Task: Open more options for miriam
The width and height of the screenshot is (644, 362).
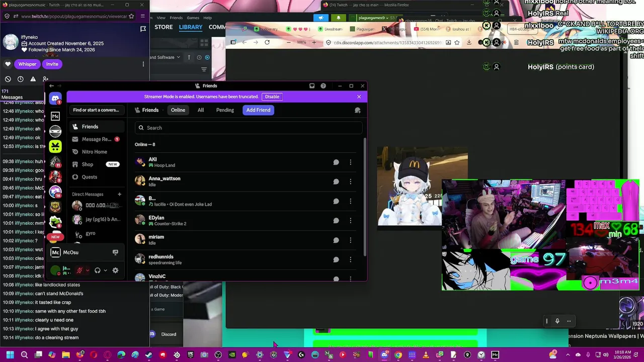Action: click(351, 240)
